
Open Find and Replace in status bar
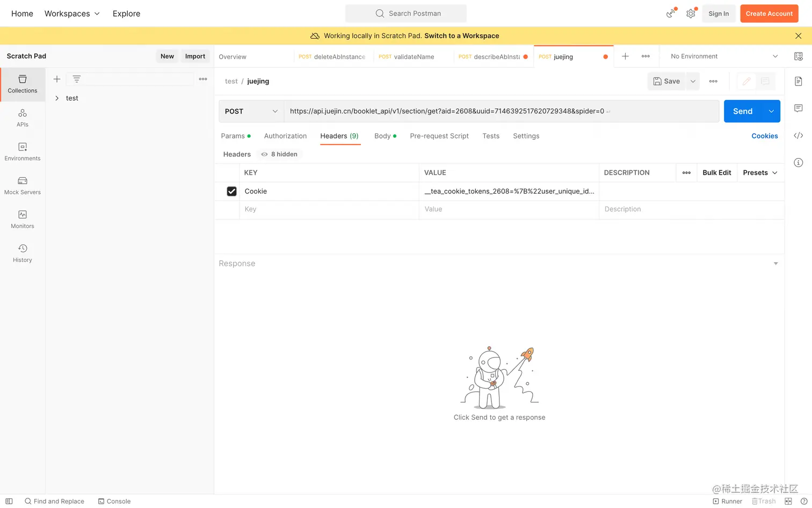click(x=54, y=501)
